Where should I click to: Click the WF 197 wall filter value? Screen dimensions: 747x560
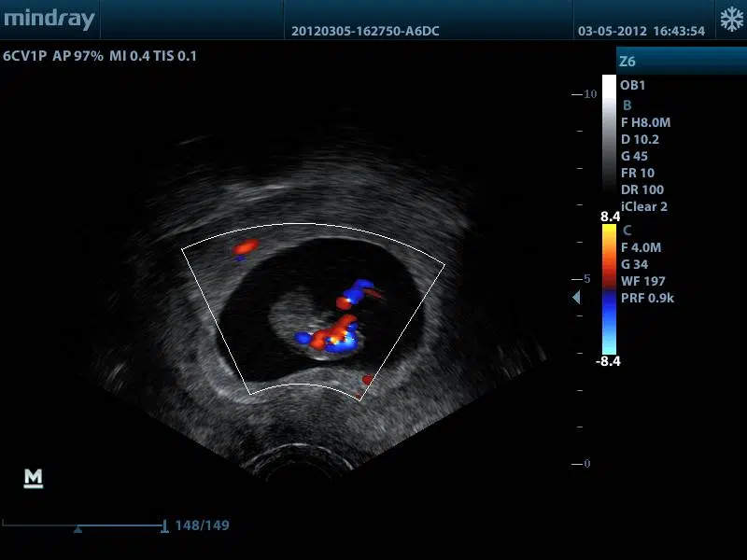[642, 281]
